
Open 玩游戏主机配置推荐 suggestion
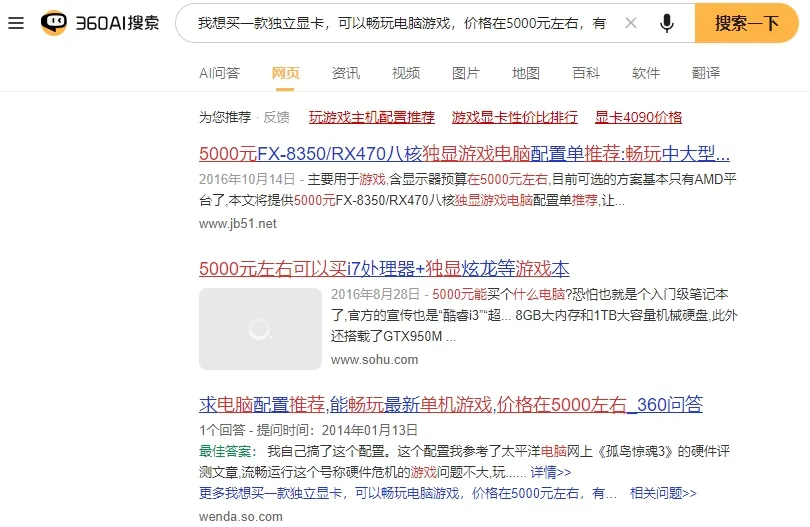coord(372,117)
